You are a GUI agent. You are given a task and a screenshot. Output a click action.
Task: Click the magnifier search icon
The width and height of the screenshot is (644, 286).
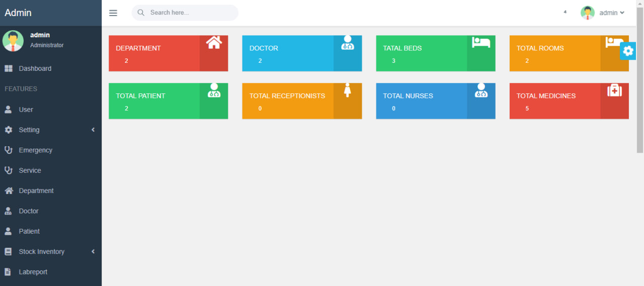[x=141, y=13]
